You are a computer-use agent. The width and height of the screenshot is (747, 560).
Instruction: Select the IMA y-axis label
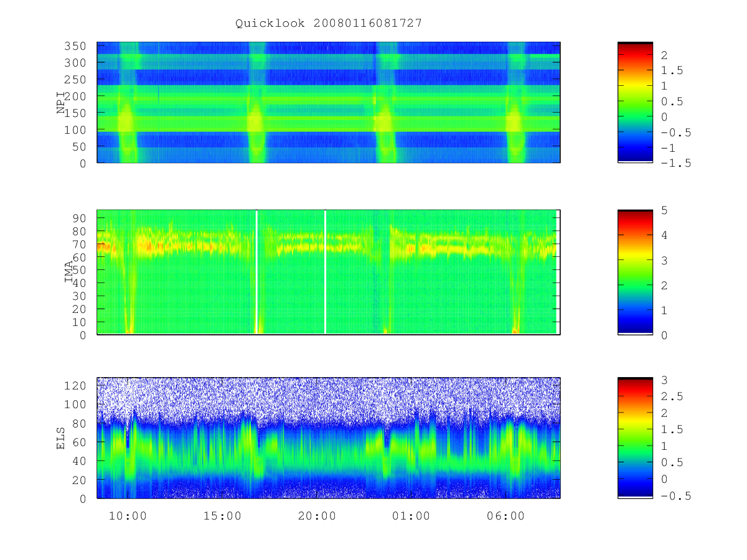pos(68,273)
